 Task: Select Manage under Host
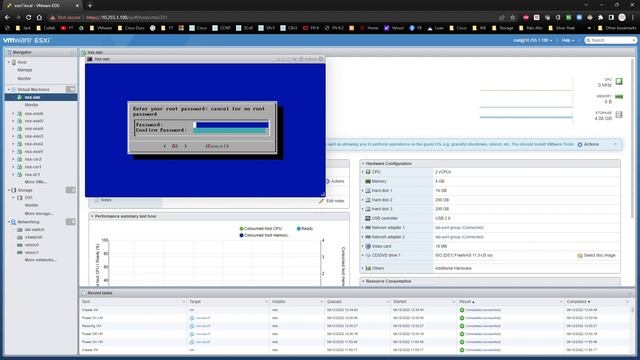click(24, 70)
